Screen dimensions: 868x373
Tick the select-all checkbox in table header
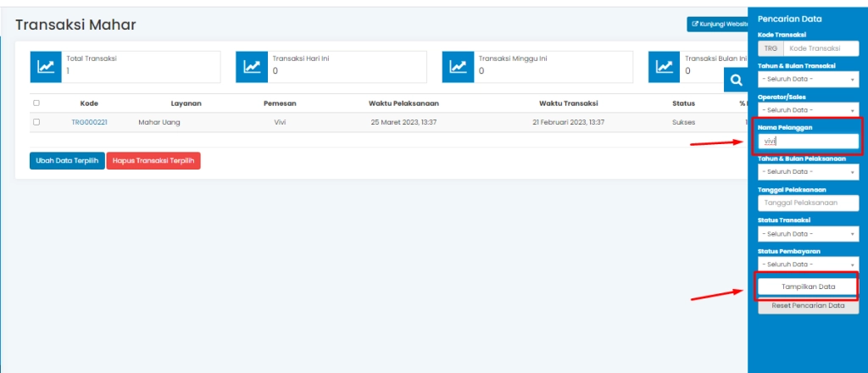[x=36, y=103]
